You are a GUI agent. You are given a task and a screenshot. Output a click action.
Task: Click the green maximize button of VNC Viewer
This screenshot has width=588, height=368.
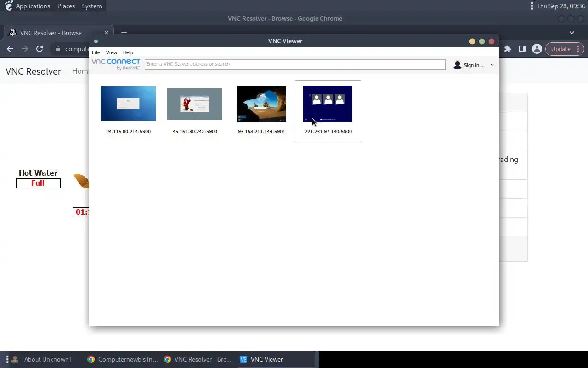click(x=481, y=41)
